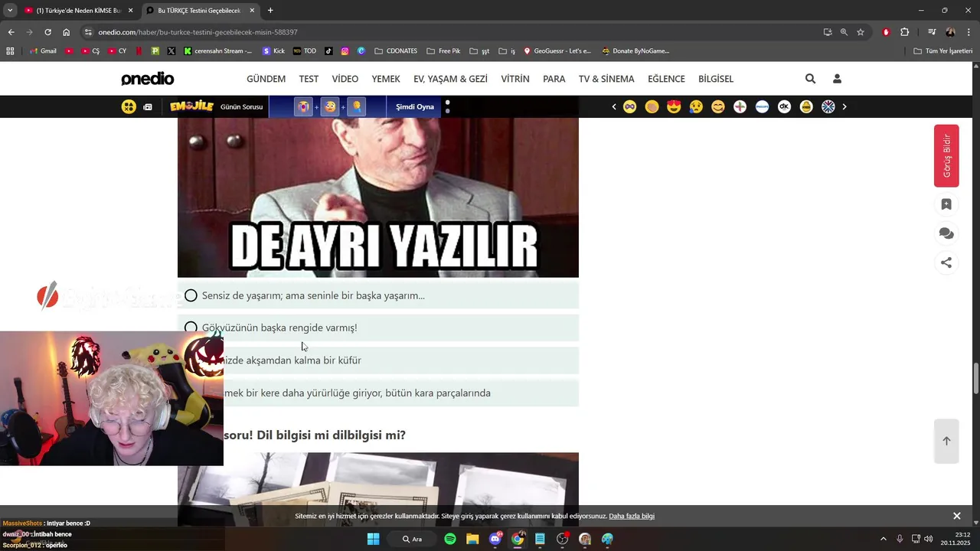
Task: Select the UK flag circle icon
Action: [x=828, y=107]
